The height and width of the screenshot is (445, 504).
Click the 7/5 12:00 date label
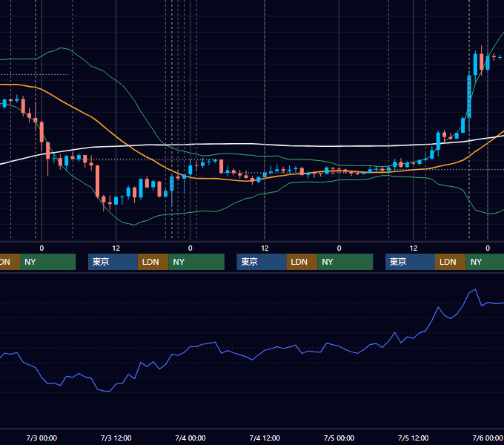[x=414, y=438]
